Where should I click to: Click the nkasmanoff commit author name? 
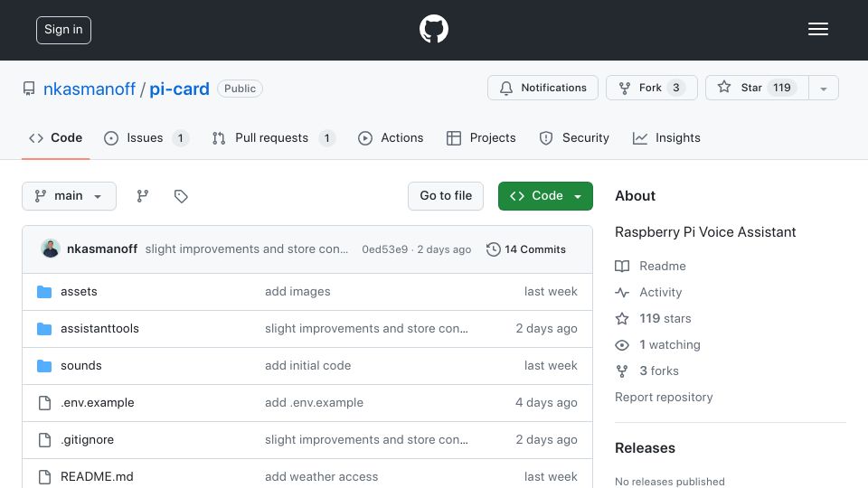click(102, 249)
